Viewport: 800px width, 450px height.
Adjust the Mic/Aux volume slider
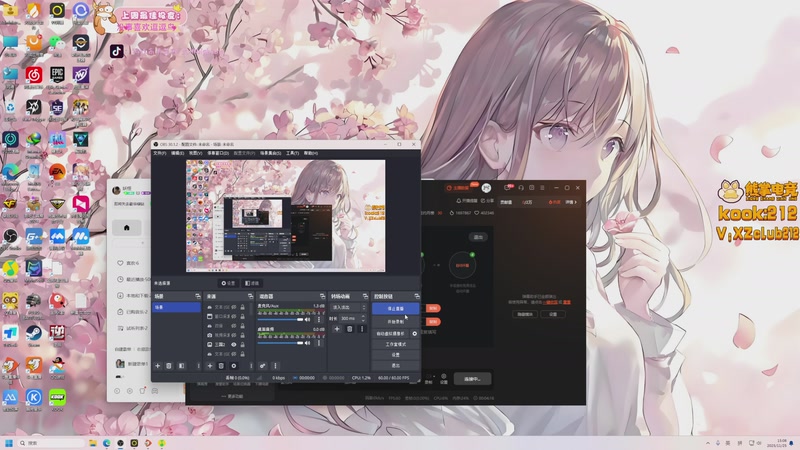[x=281, y=319]
